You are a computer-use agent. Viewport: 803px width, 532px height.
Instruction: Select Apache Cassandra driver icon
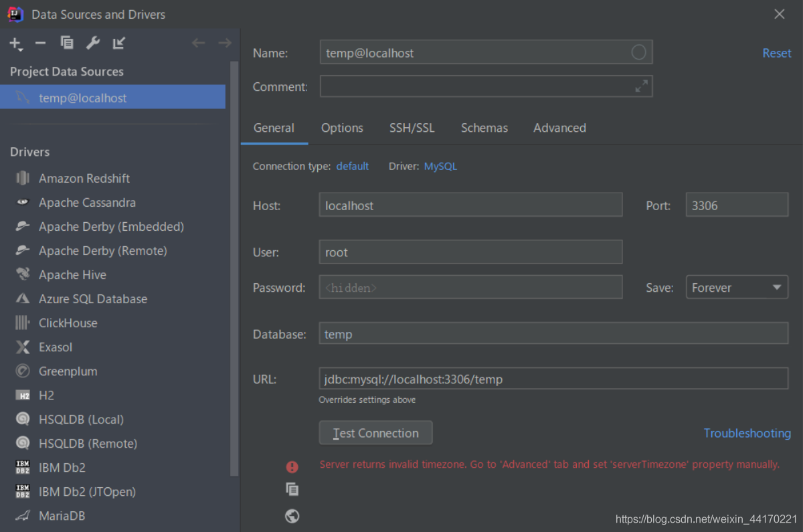click(23, 202)
